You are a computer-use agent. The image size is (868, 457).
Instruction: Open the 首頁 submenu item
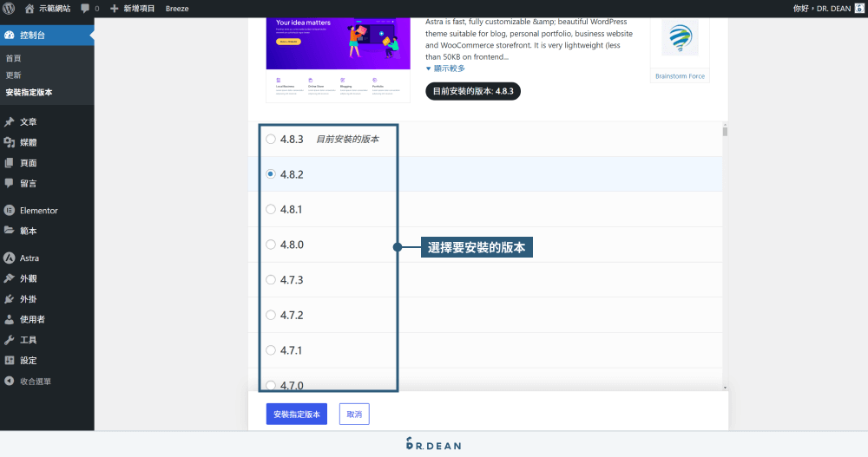click(13, 58)
